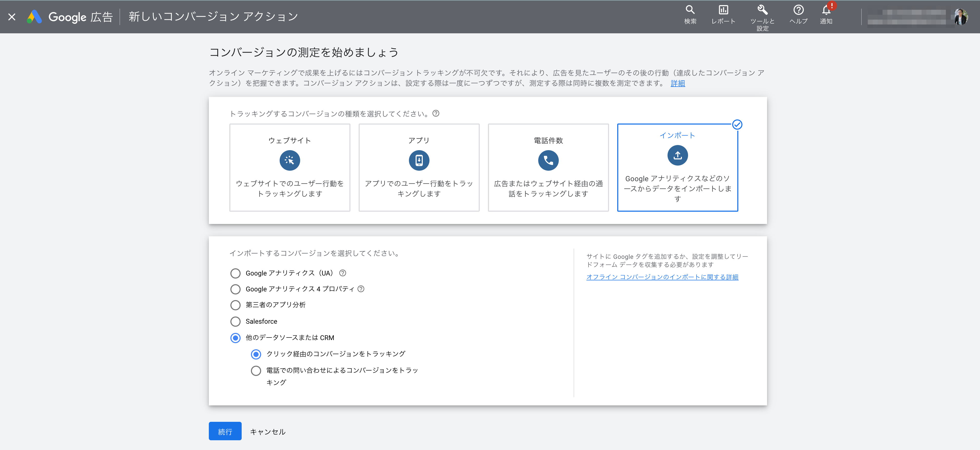Select 第三者のアプリ分析 radio option

(236, 305)
